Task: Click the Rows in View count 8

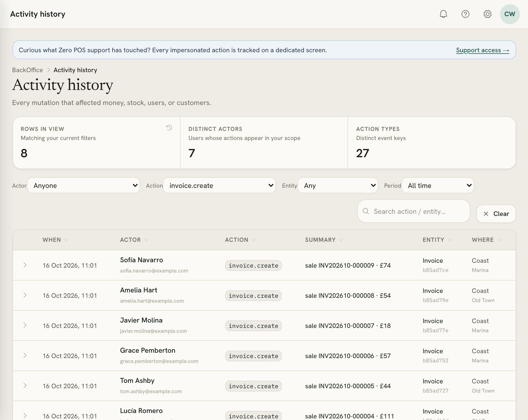Action: click(24, 153)
